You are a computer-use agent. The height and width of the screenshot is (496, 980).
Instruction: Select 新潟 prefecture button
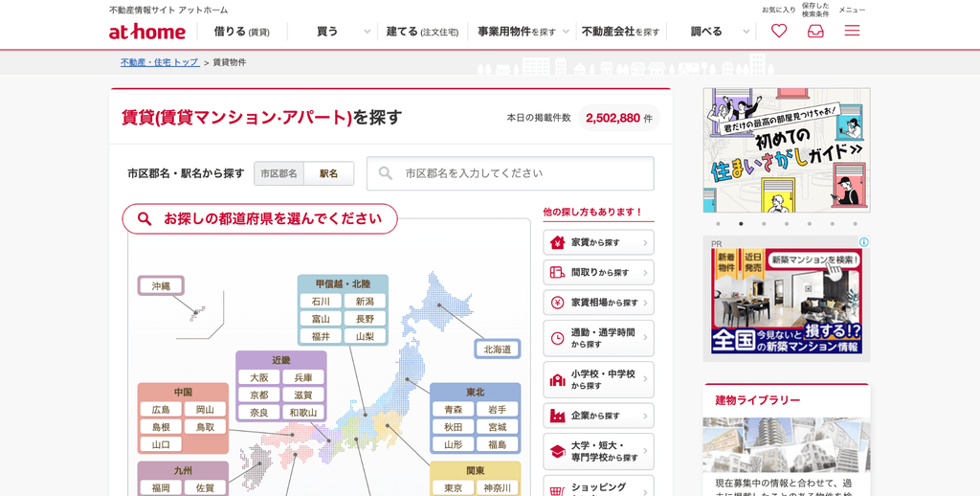click(x=365, y=302)
